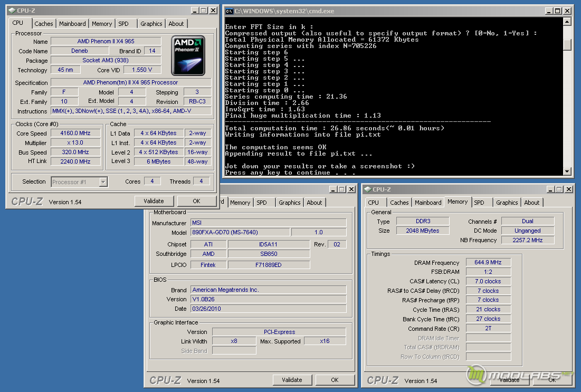
Task: Click the Code Name value Deneb
Action: coord(80,51)
